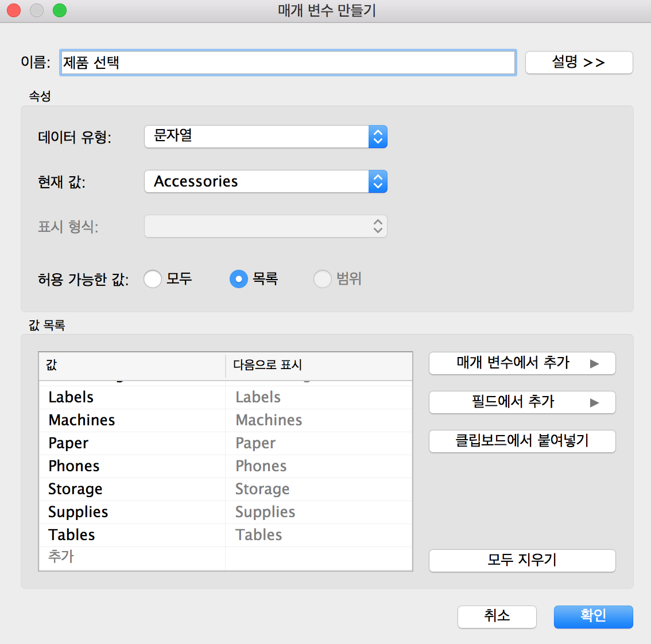The image size is (651, 644).
Task: Click 클립보드에서 붙여넣기 button
Action: (522, 441)
